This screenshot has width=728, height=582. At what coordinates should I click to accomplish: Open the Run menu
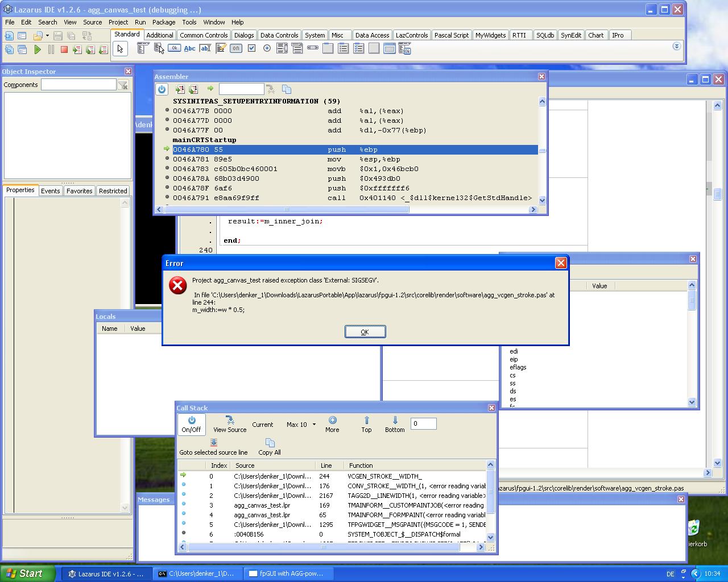click(x=140, y=22)
